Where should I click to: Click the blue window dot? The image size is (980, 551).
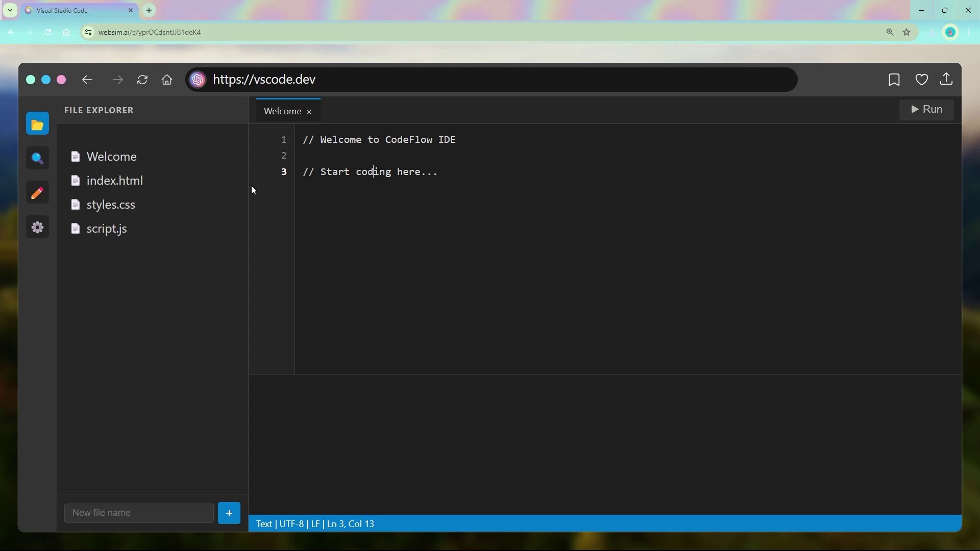(46, 80)
